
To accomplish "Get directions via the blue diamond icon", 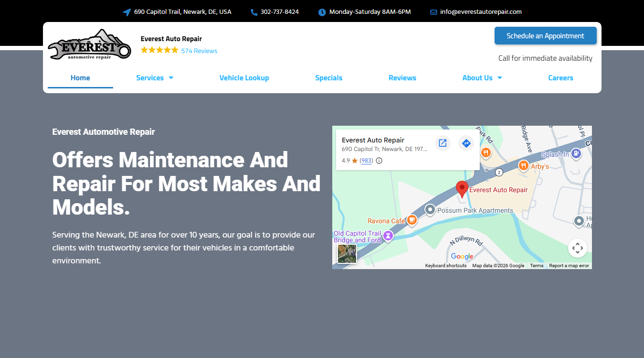I will tap(466, 143).
